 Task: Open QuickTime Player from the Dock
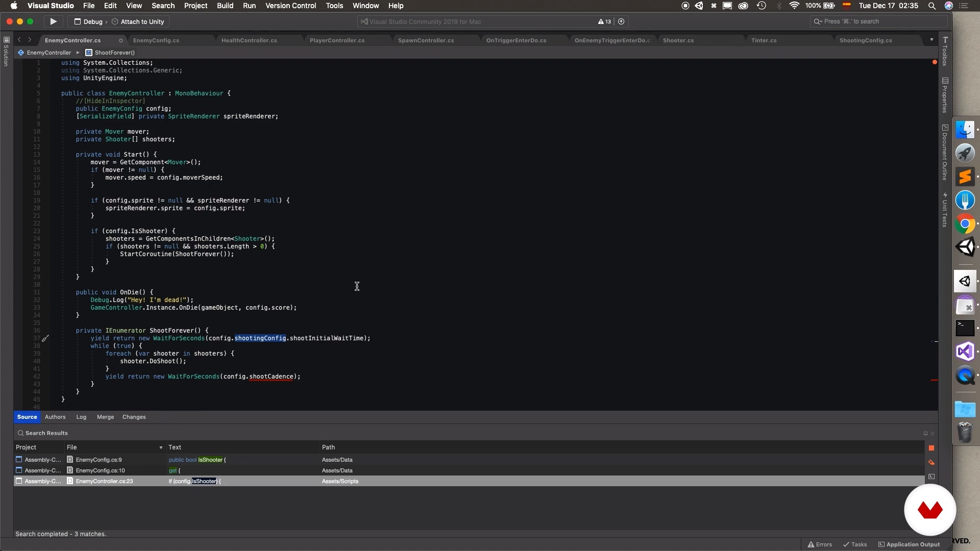click(965, 375)
